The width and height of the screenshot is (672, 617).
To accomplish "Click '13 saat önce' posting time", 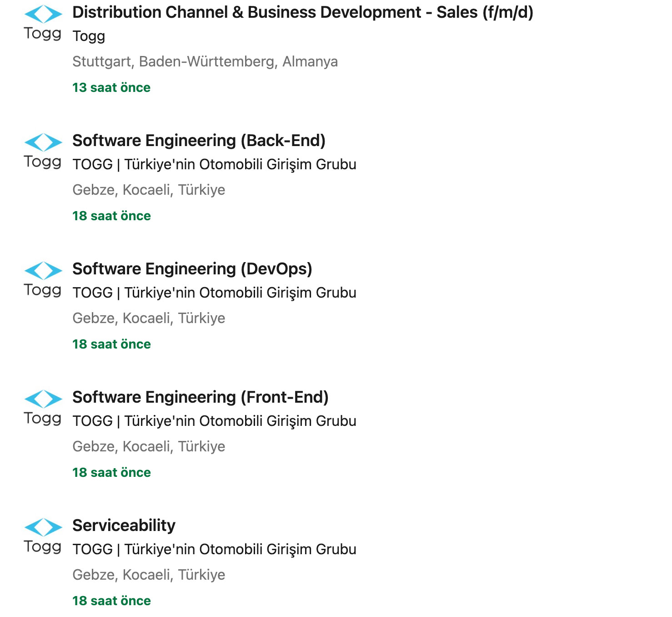I will point(111,87).
